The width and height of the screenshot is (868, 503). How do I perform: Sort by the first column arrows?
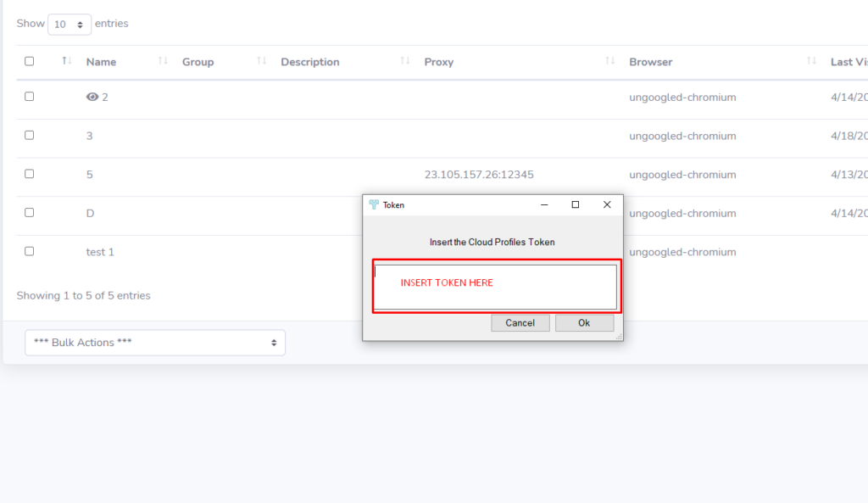point(66,61)
